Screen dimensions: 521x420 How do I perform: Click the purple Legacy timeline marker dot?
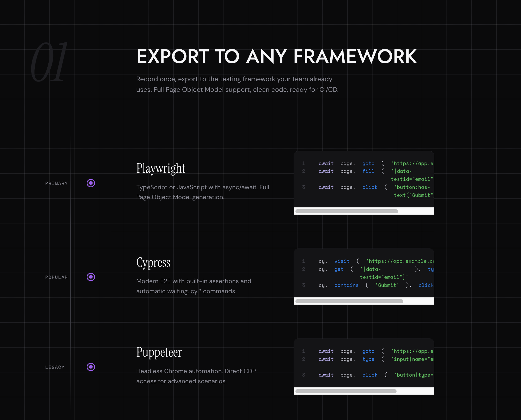[x=91, y=367]
